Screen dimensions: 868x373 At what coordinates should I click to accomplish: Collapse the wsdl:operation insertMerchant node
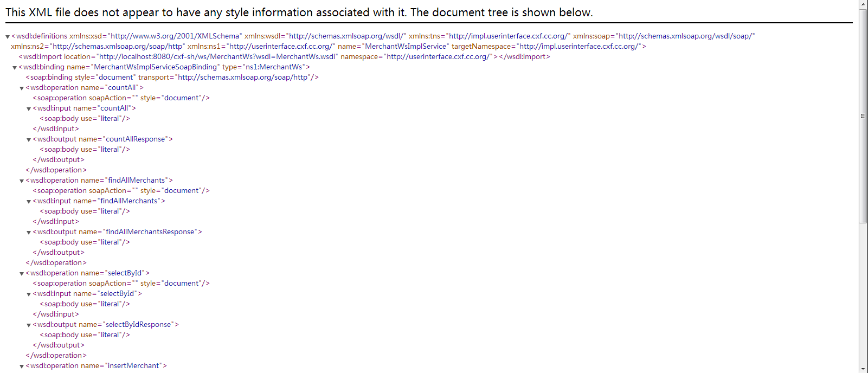click(x=22, y=366)
